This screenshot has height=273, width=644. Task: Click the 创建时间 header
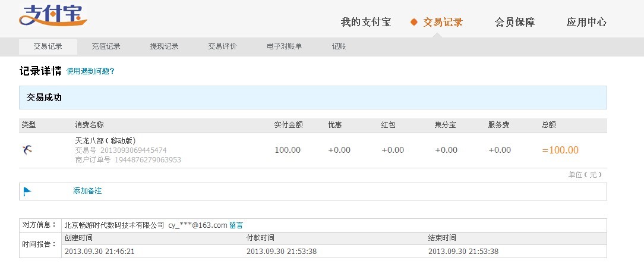pyautogui.click(x=79, y=238)
